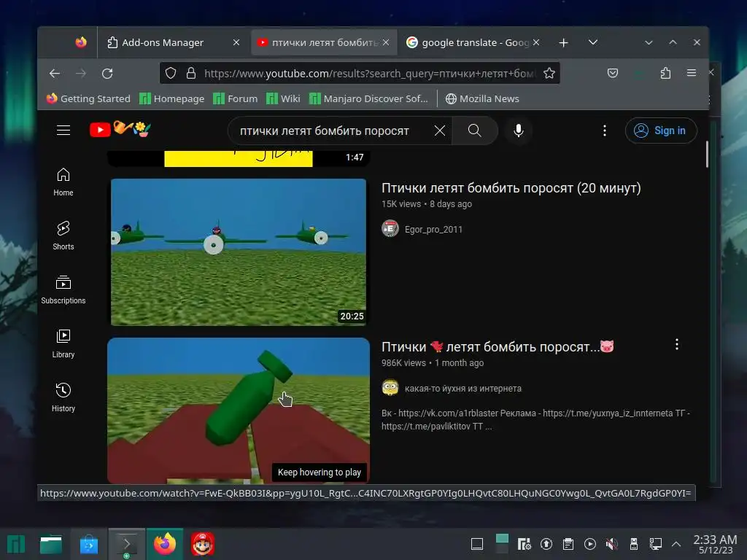Open Manjaro application launcher
The image size is (747, 560).
point(16,544)
